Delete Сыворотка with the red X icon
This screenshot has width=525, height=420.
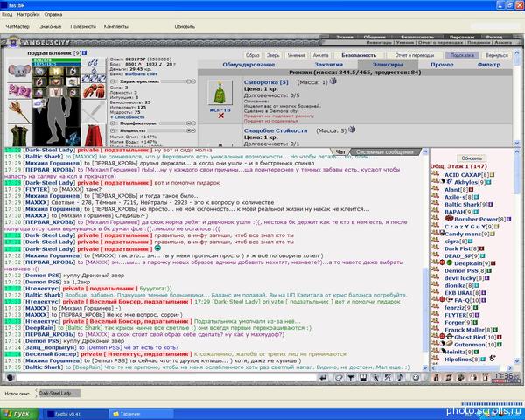221,115
